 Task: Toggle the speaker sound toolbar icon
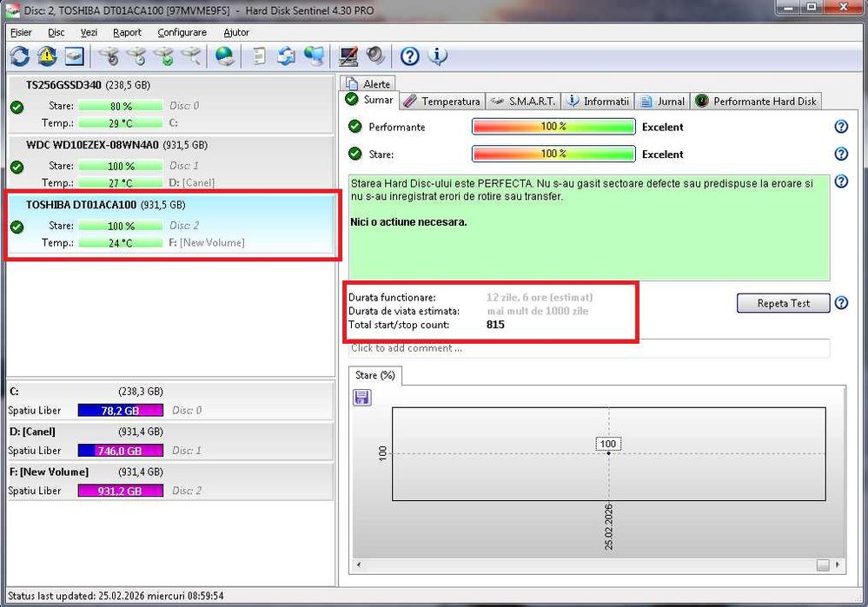[375, 56]
